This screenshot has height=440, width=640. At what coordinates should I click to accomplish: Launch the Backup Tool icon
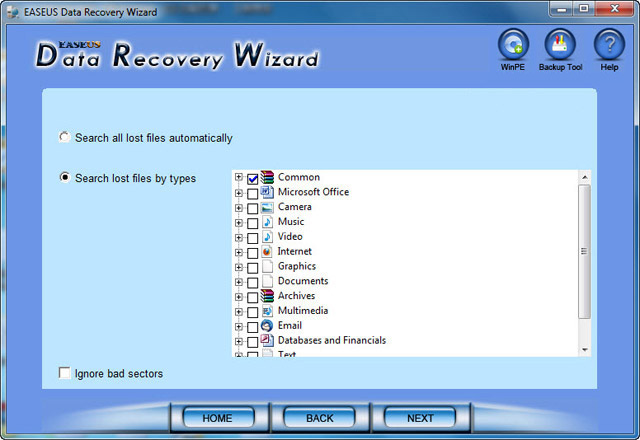coord(560,45)
